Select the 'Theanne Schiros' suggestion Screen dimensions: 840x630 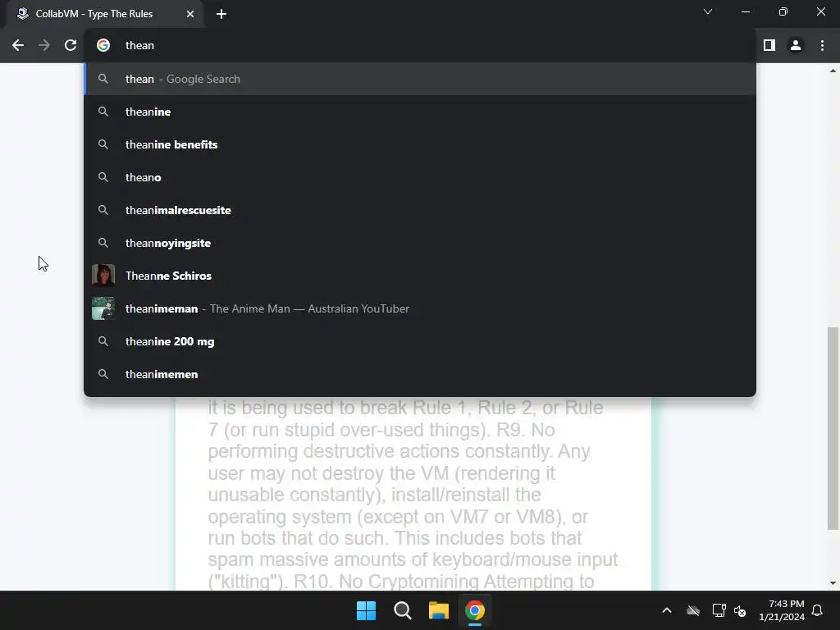click(x=420, y=276)
